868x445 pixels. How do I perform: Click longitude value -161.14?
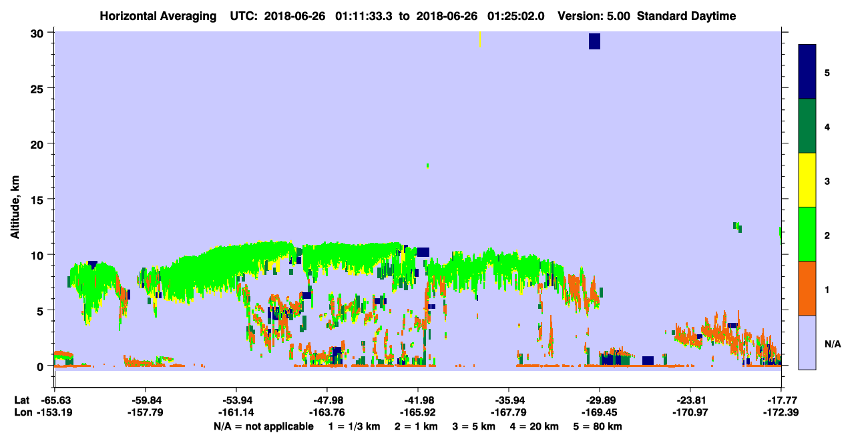[236, 412]
